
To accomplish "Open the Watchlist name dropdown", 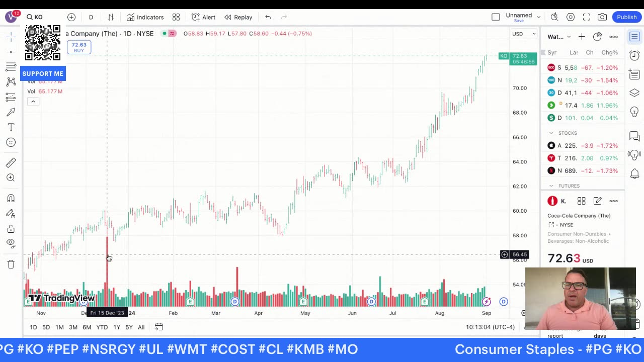I will (x=559, y=37).
